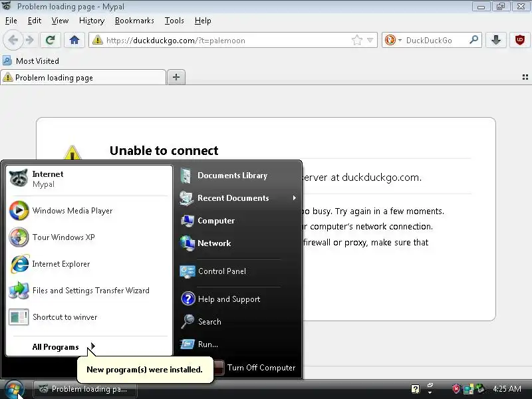Open the View menu
Image resolution: width=532 pixels, height=399 pixels.
(60, 21)
